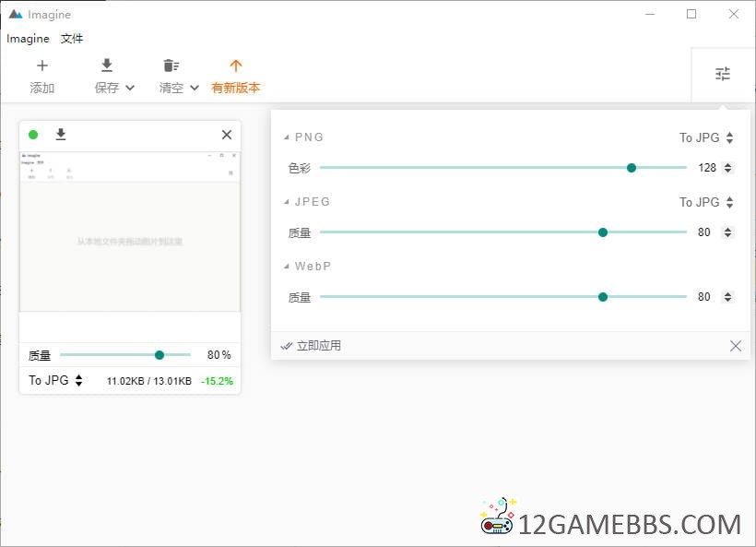Save this image via card download icon

pos(61,135)
